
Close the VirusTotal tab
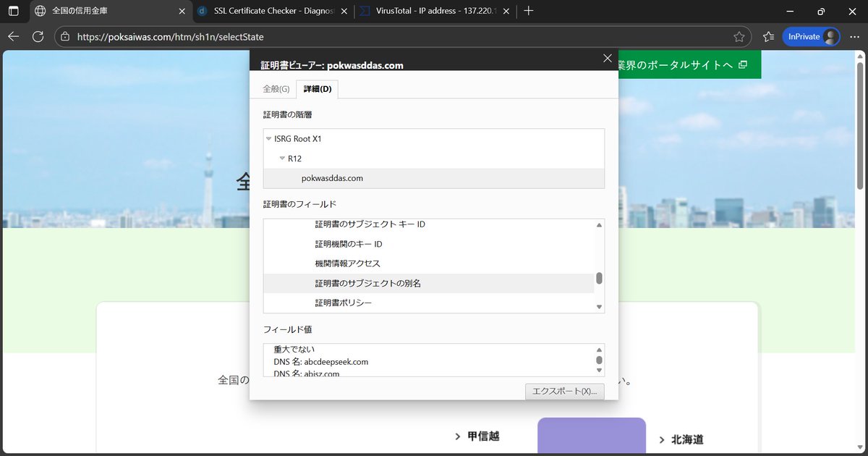pos(507,11)
